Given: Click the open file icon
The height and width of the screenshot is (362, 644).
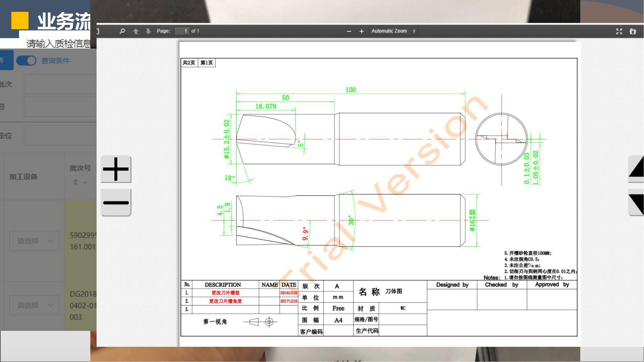Looking at the screenshot, I should click(633, 31).
